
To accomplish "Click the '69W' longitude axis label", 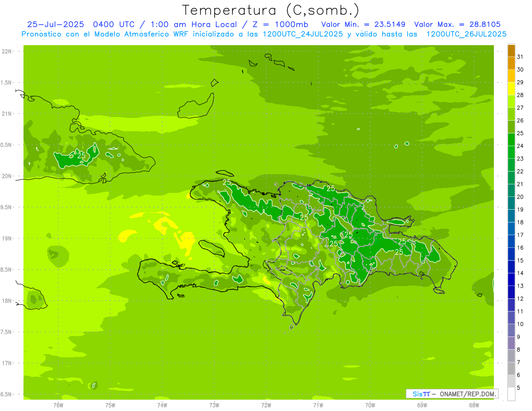I will click(x=422, y=405).
